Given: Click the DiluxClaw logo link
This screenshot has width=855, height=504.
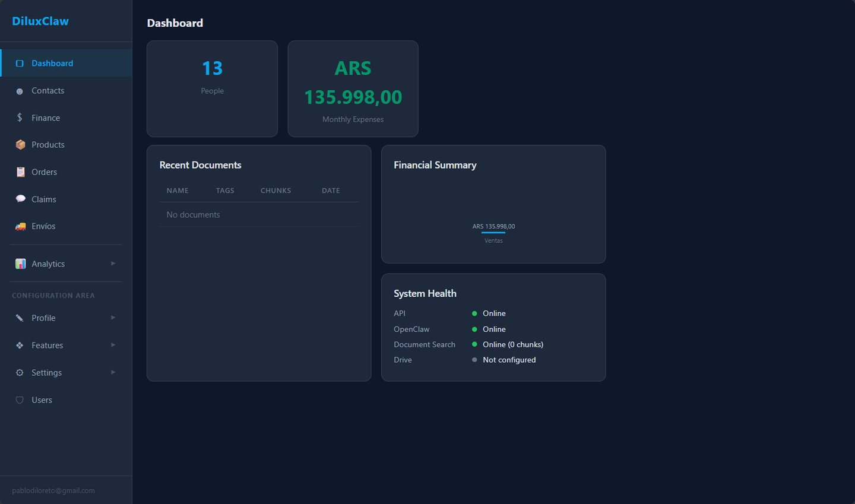Looking at the screenshot, I should (40, 21).
